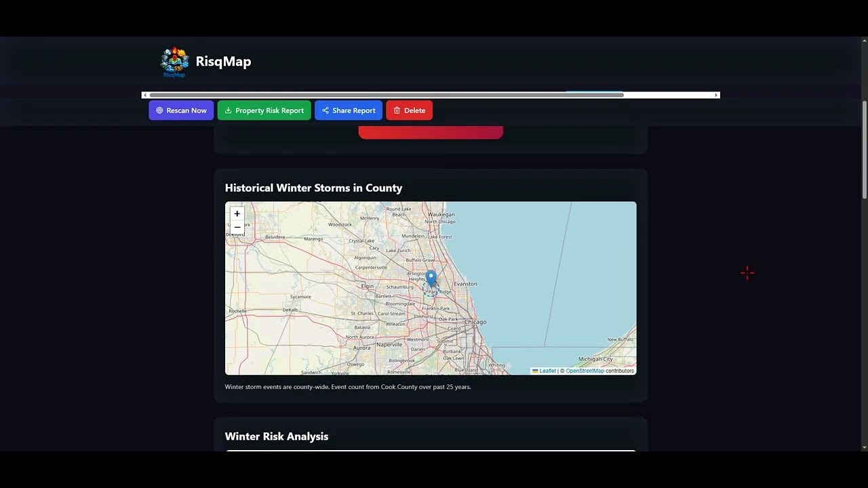Click the zoom out minus control on map
868x488 pixels.
237,227
